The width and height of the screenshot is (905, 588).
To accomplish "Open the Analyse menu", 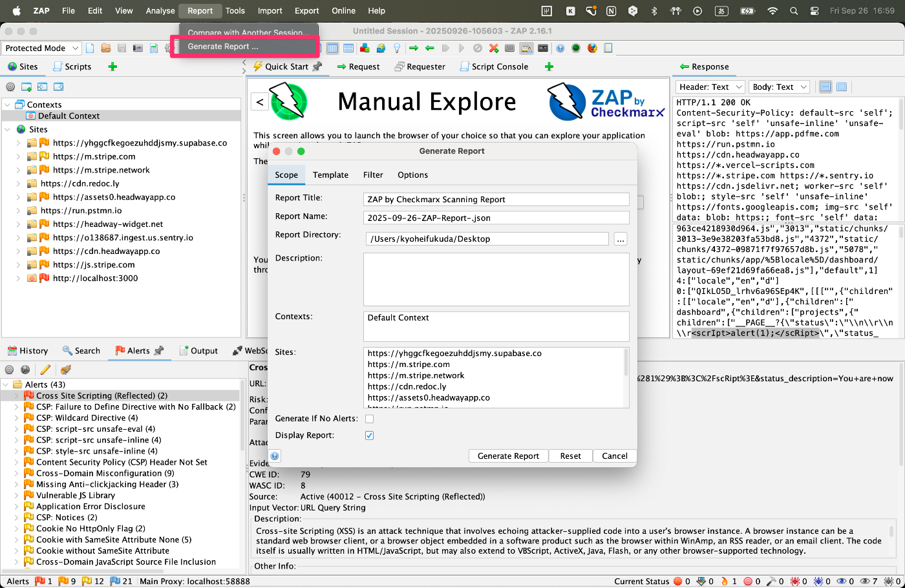I will click(x=160, y=11).
